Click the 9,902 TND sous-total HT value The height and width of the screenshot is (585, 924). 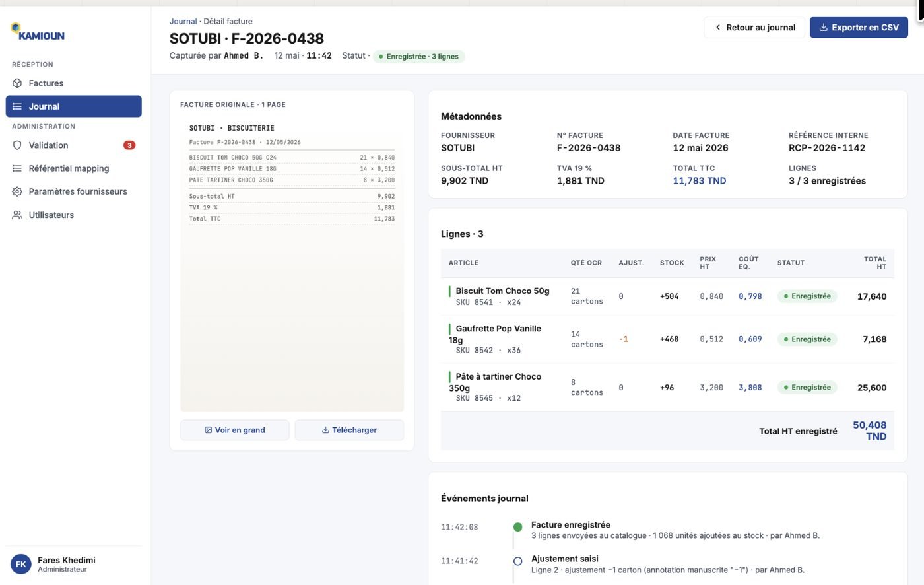point(465,181)
